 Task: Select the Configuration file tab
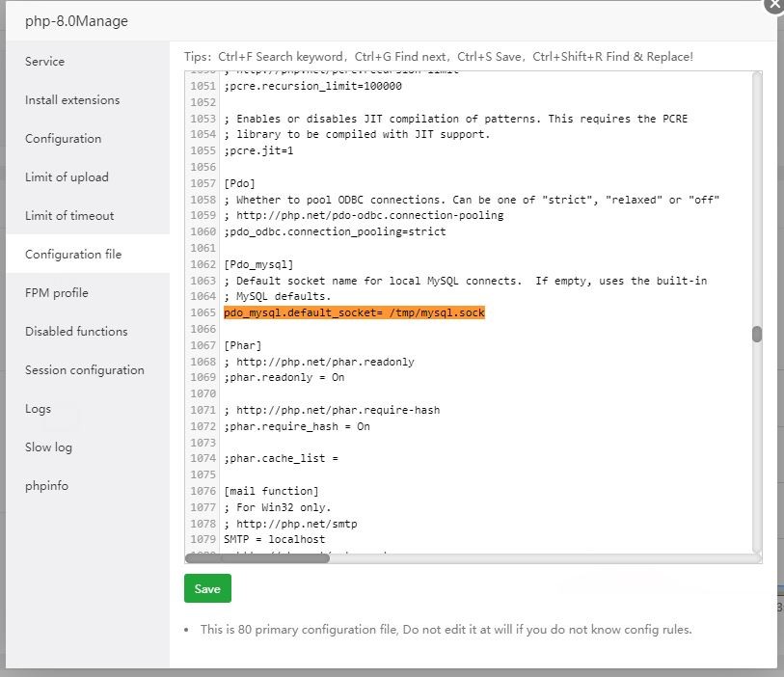tap(73, 255)
